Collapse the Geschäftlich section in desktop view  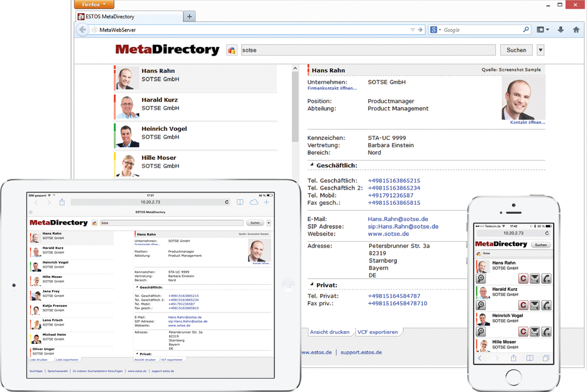pyautogui.click(x=312, y=165)
